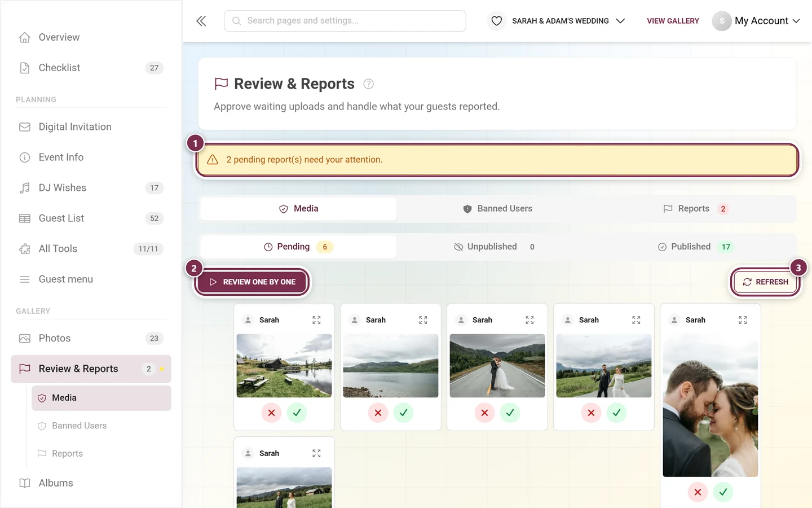Expand the bottom-row Sarah photo card
This screenshot has height=508, width=812.
316,453
